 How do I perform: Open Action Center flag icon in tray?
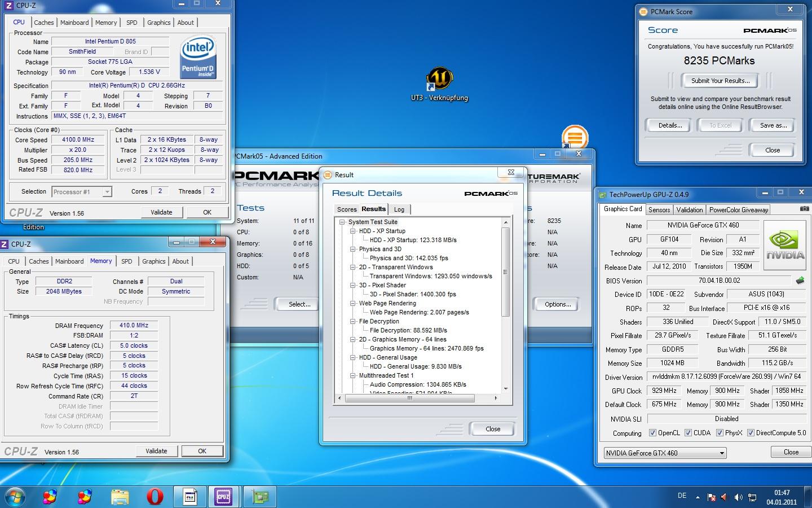point(712,497)
